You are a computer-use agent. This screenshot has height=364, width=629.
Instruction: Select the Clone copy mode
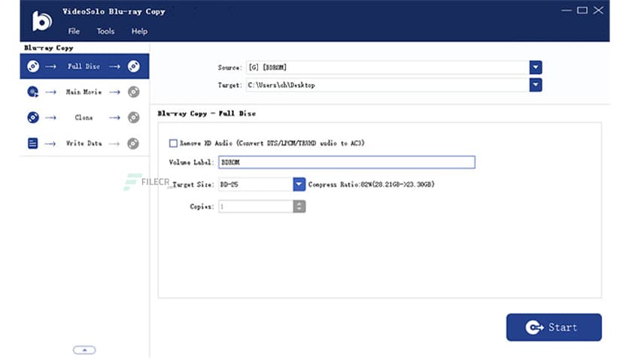84,117
